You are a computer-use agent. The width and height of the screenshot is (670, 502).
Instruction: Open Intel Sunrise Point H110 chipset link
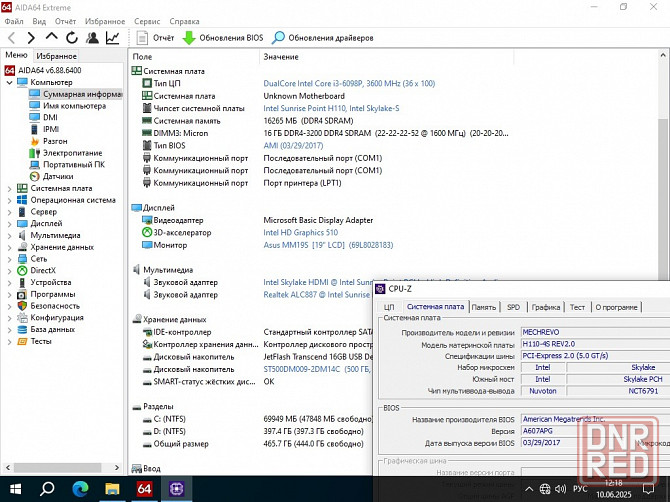(331, 109)
